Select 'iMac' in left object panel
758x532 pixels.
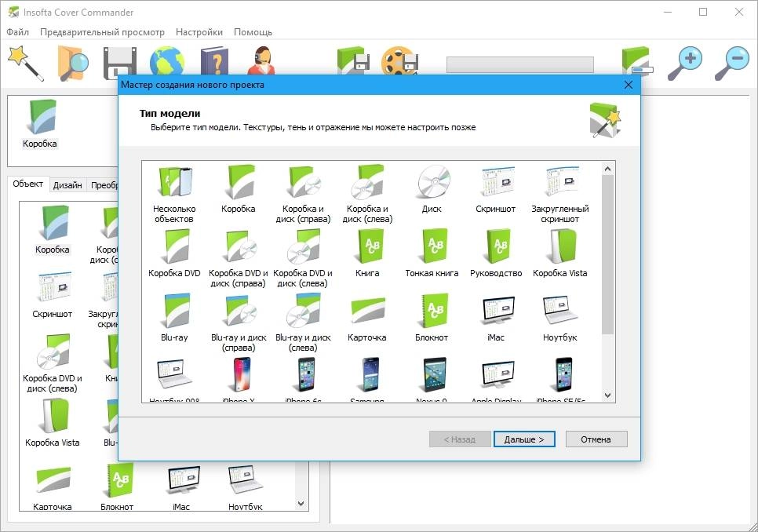[181, 488]
